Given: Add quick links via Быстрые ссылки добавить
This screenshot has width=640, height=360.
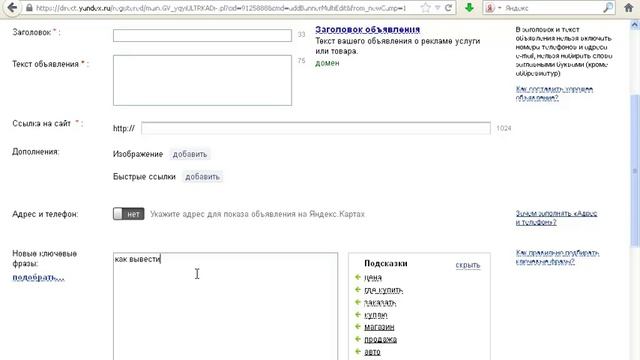Looking at the screenshot, I should pos(202,177).
